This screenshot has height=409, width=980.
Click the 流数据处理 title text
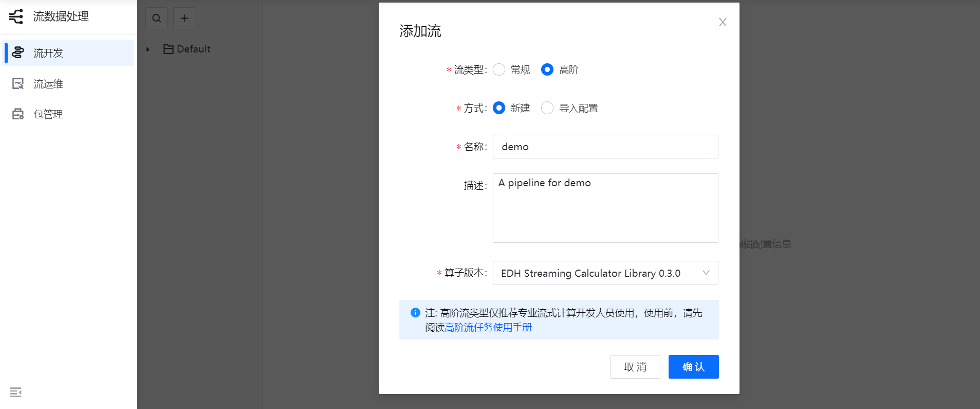point(61,16)
